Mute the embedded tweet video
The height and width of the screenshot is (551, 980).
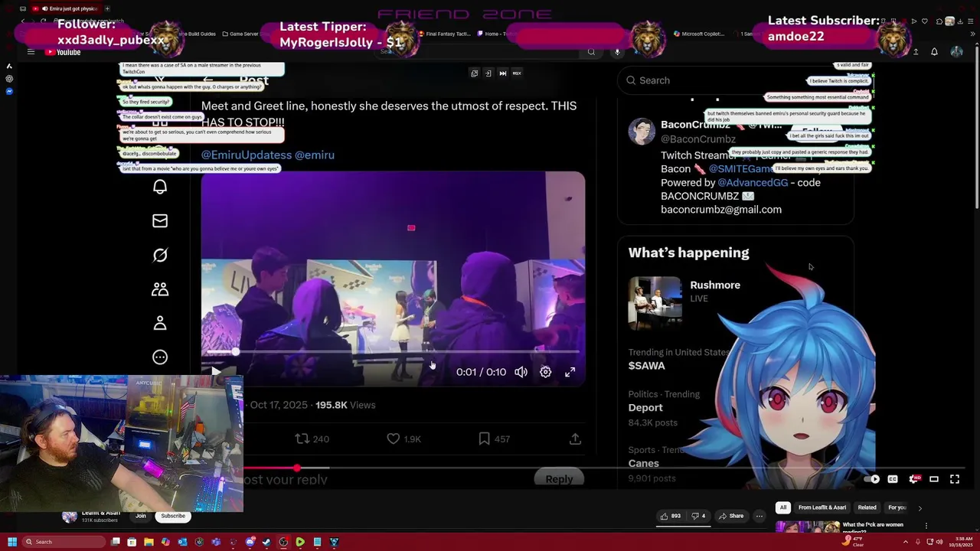tap(521, 372)
